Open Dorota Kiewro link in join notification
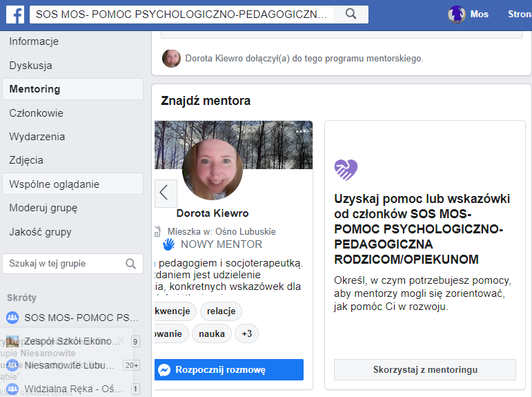The image size is (532, 397). point(214,59)
